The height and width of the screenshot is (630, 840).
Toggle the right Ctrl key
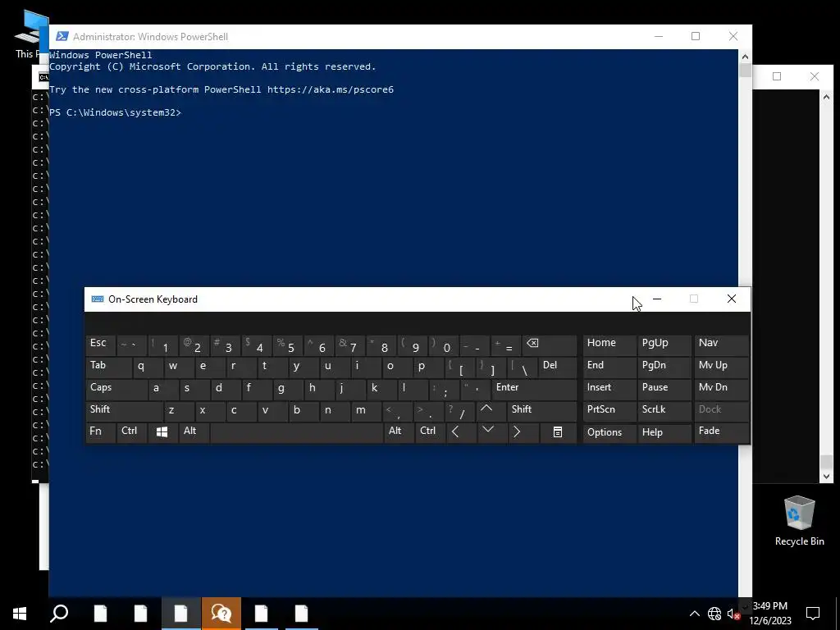coord(430,431)
